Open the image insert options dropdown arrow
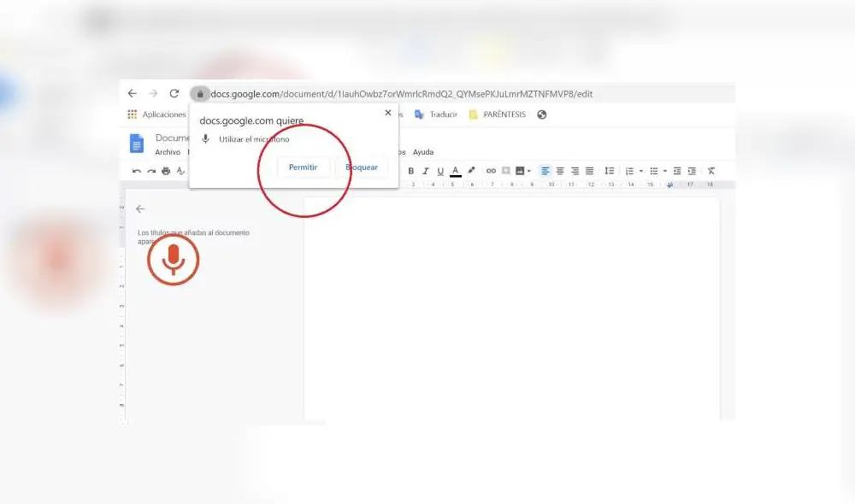 [530, 171]
